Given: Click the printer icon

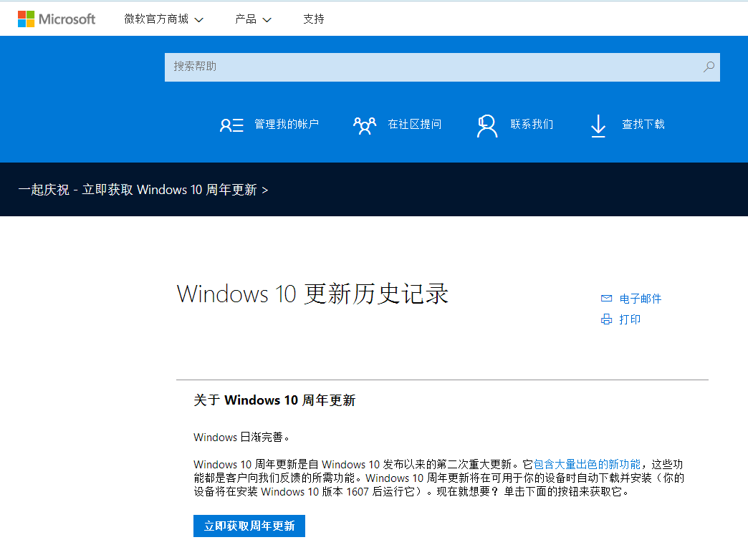Looking at the screenshot, I should (606, 319).
